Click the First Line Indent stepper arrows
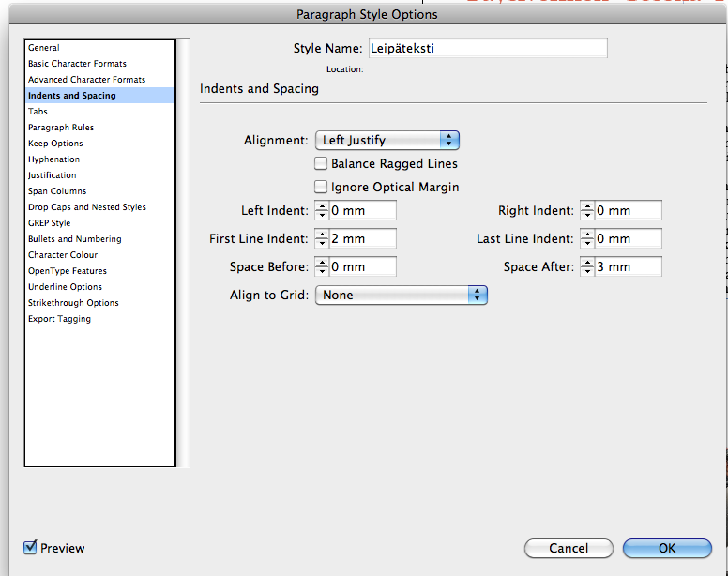 [x=321, y=239]
